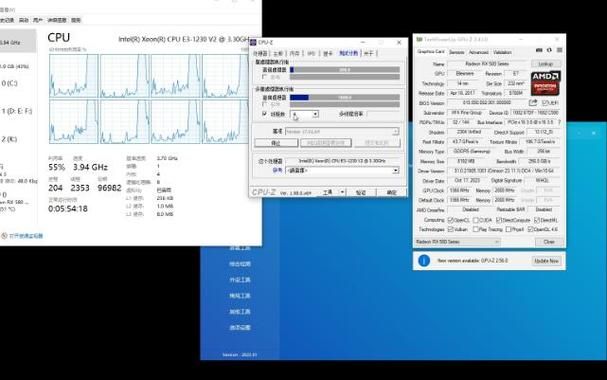
Task: Click the blue info icon in update banner
Action: 424,261
